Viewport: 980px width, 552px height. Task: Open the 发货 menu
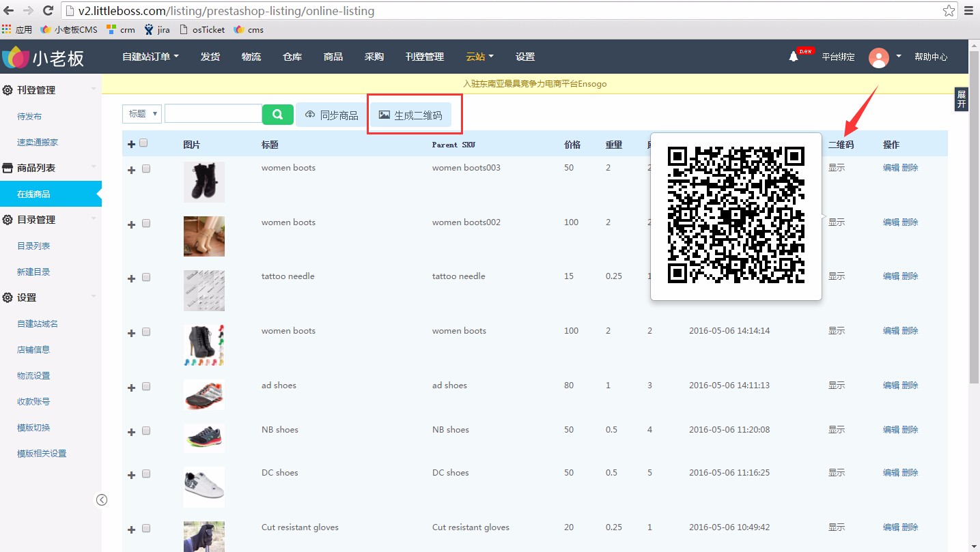click(x=210, y=57)
